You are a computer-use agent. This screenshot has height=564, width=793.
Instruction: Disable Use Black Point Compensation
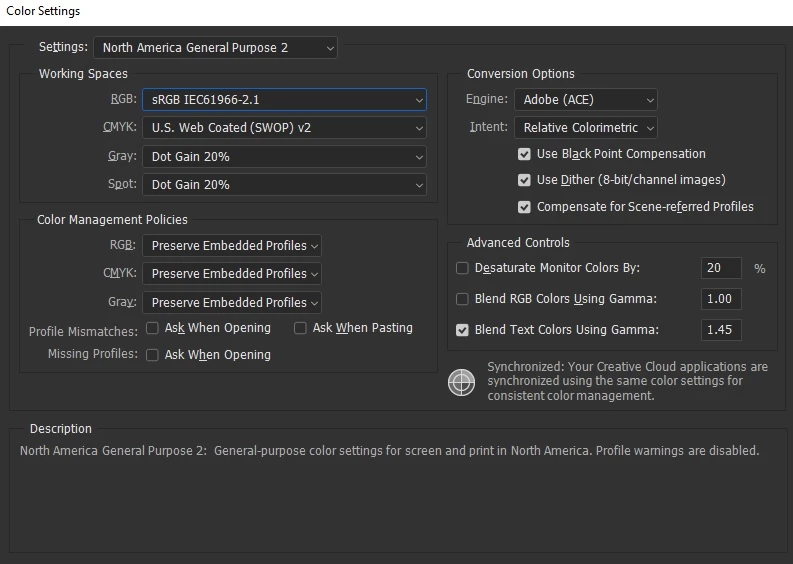click(x=524, y=154)
